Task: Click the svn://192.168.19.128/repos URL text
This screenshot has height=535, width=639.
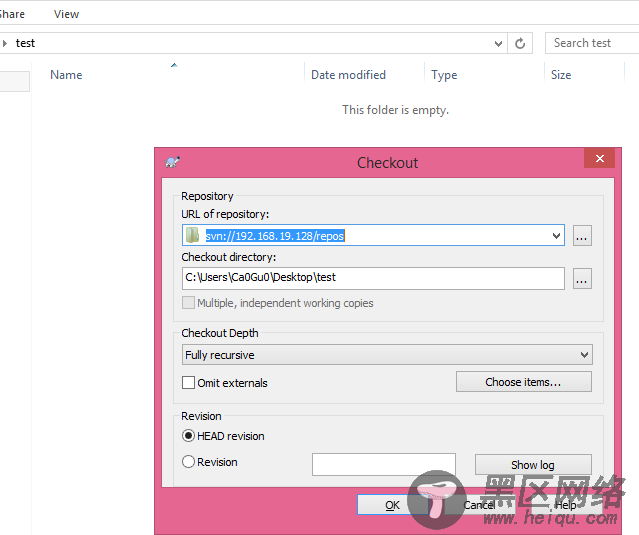Action: click(x=275, y=236)
